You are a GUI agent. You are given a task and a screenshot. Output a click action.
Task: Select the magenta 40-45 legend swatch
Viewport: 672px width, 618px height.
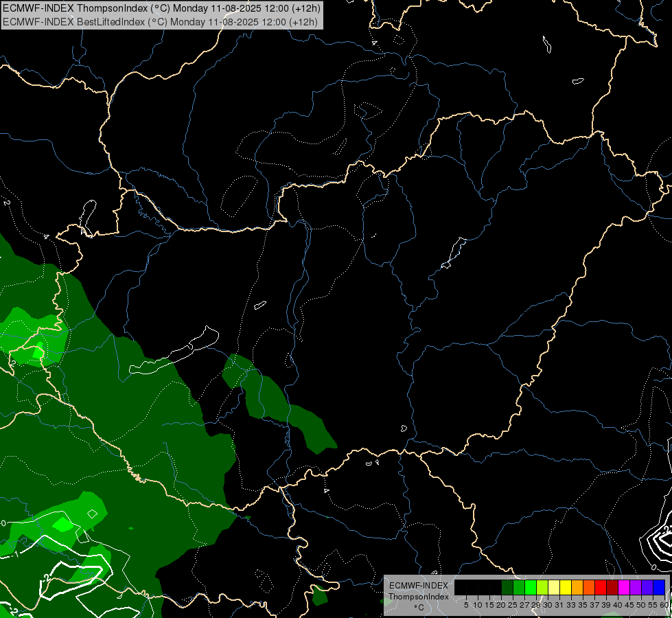coord(624,587)
